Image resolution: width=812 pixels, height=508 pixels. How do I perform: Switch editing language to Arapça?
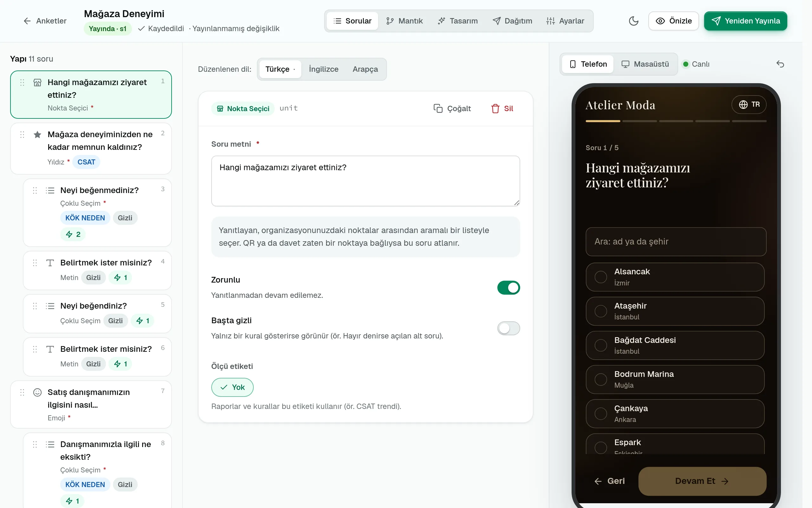[x=365, y=69]
